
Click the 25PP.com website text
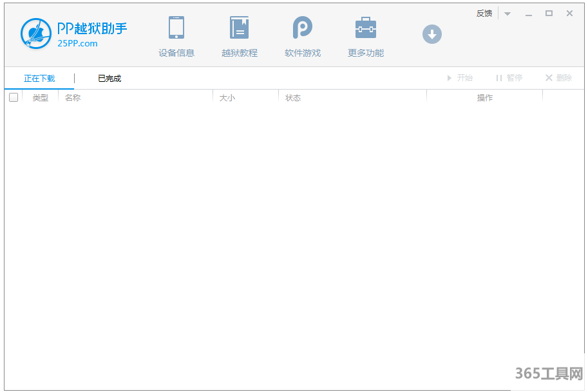(x=77, y=44)
